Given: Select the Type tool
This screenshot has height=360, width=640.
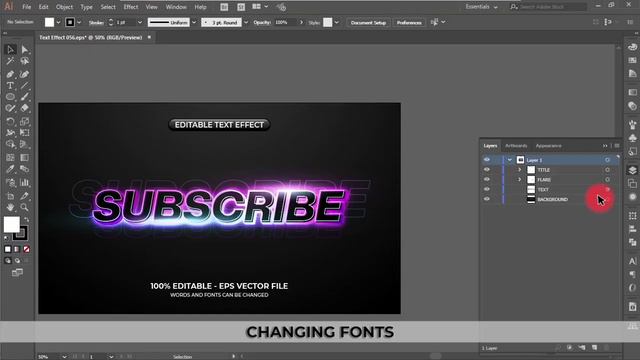Looking at the screenshot, I should (x=10, y=86).
